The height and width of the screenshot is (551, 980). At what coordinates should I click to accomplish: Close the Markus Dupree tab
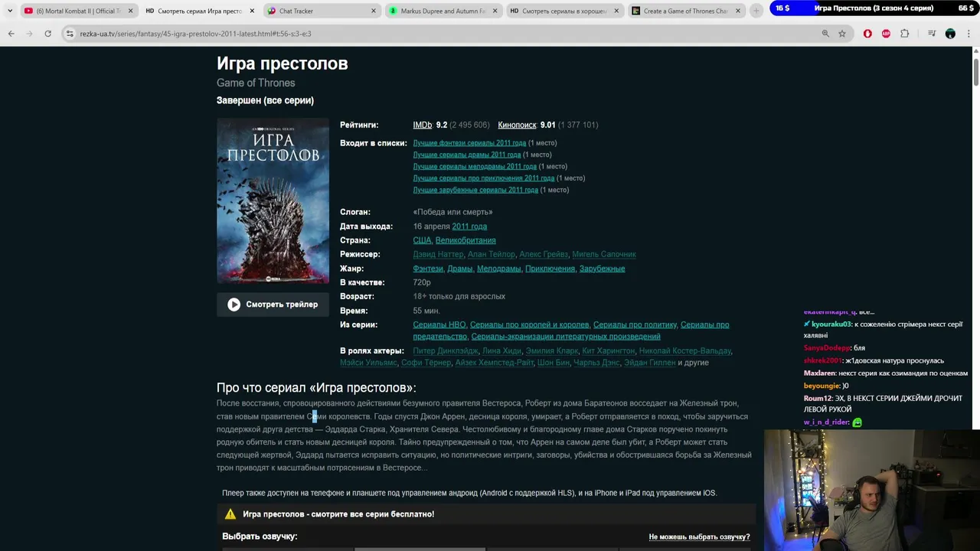495,11
